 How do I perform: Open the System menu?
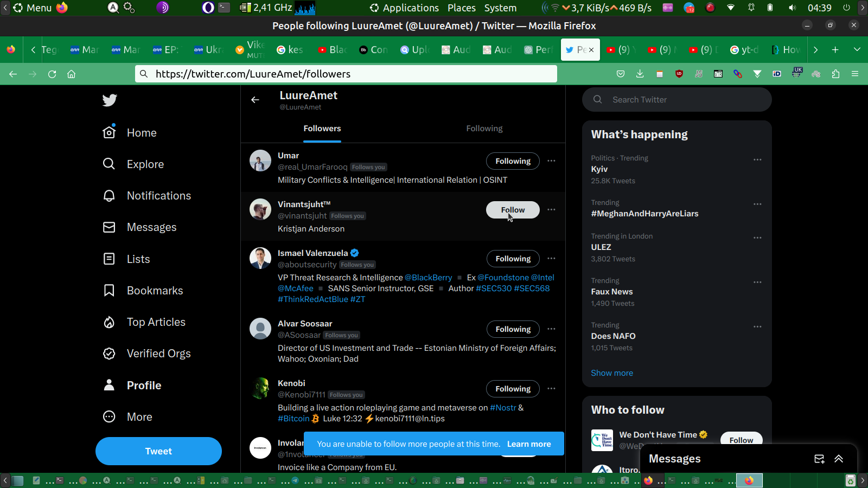[x=500, y=8]
